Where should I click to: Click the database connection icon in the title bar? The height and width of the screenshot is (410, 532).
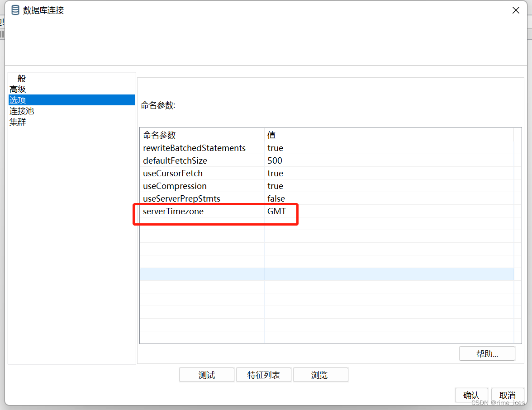click(15, 9)
